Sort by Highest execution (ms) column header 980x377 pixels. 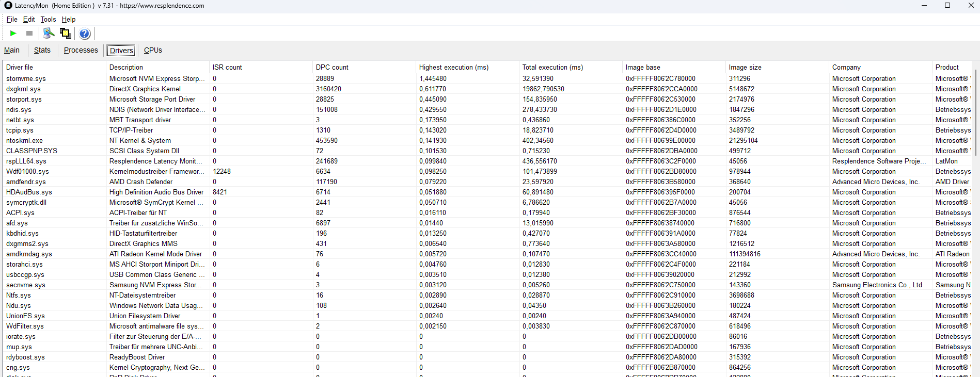coord(467,67)
